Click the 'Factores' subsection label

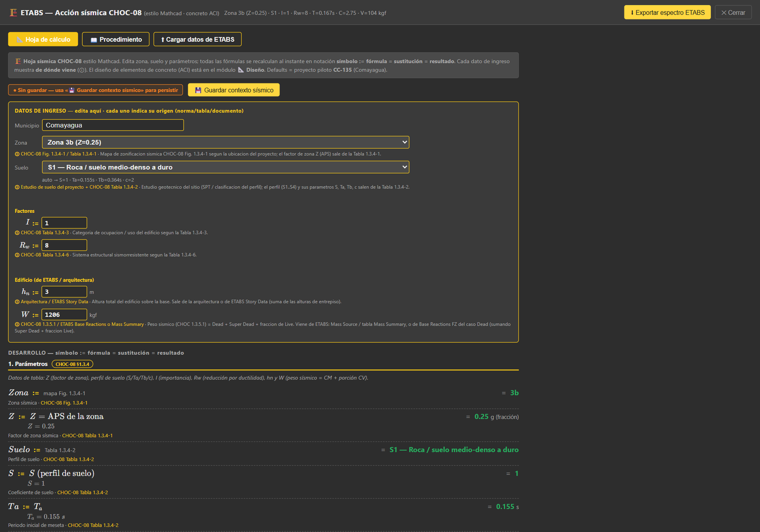25,211
